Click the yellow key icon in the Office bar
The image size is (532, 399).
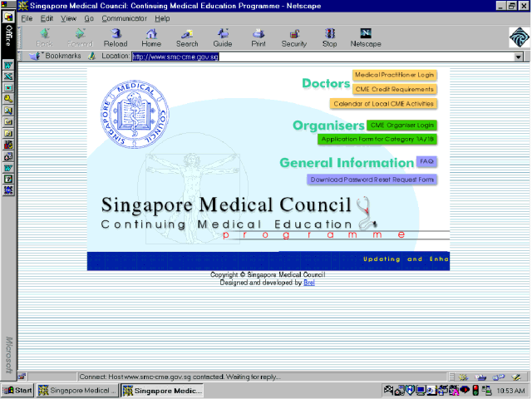[8, 99]
